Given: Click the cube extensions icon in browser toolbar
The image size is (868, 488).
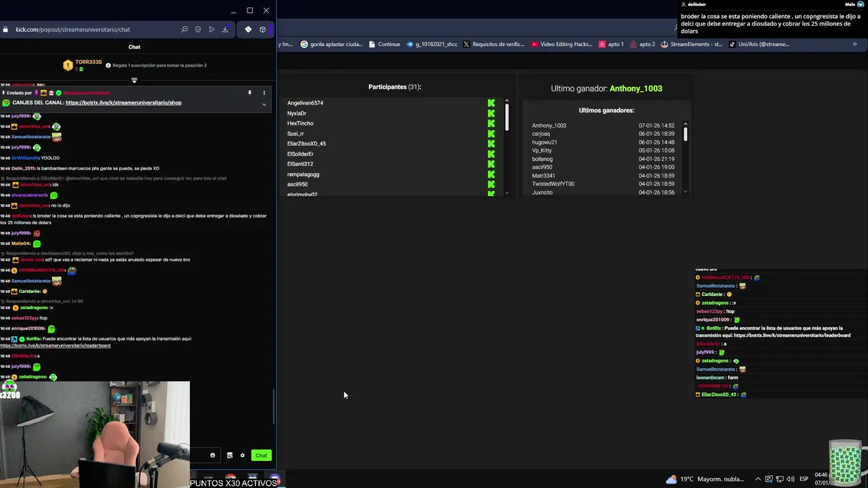Looking at the screenshot, I should click(x=262, y=29).
